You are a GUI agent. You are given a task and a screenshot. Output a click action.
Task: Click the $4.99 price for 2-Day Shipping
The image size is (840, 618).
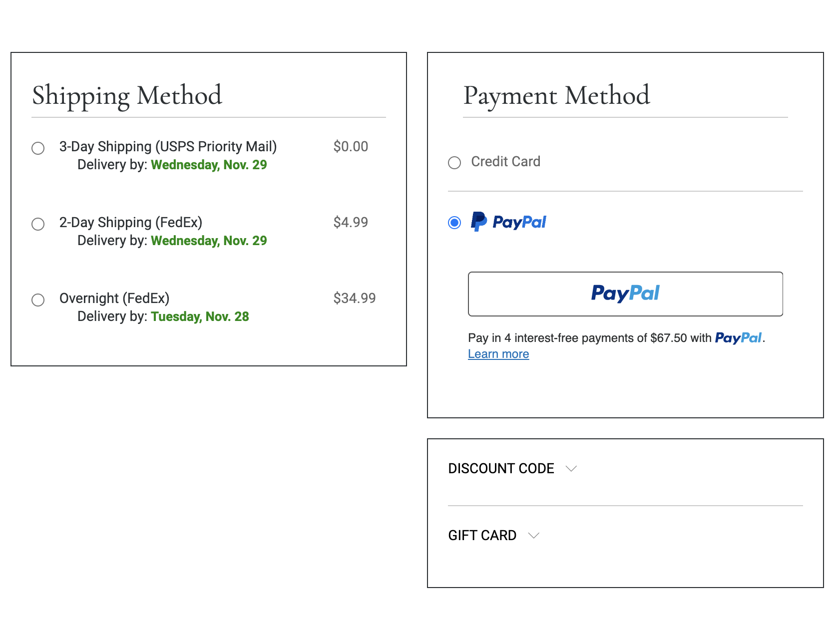coord(351,222)
